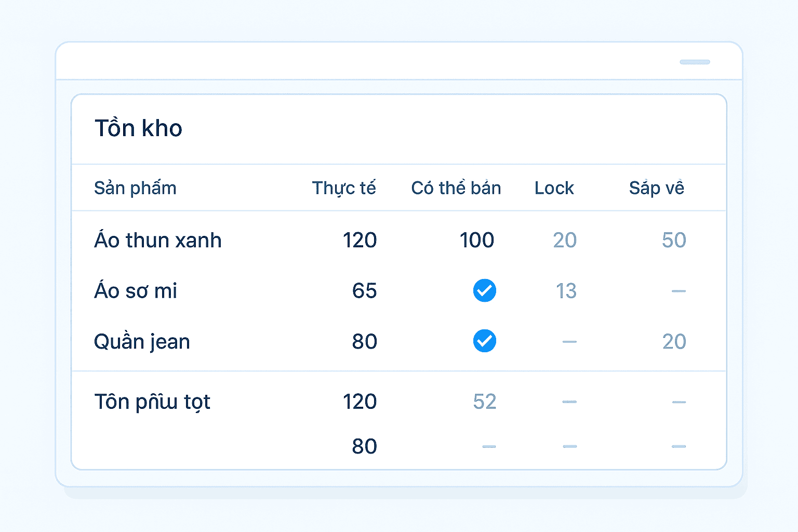Screen dimensions: 798x532
Task: Click the Lock value 20 for Áo thun xanh
Action: (x=565, y=241)
